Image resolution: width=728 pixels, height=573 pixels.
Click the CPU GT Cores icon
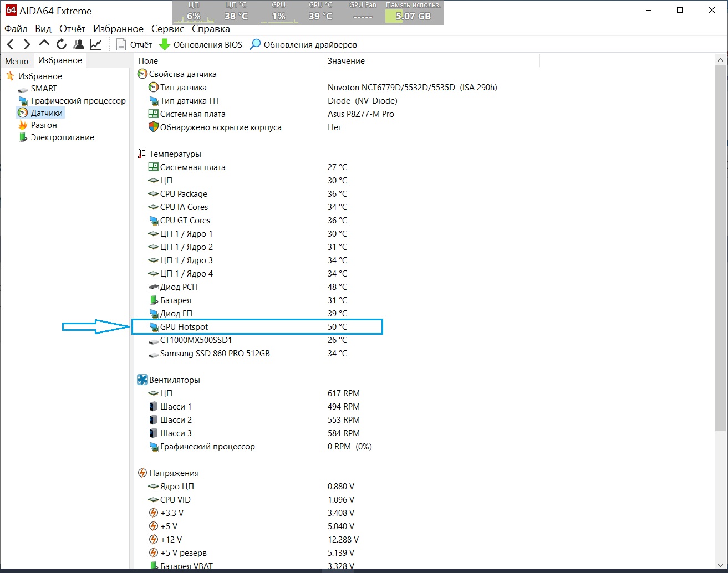coord(154,221)
